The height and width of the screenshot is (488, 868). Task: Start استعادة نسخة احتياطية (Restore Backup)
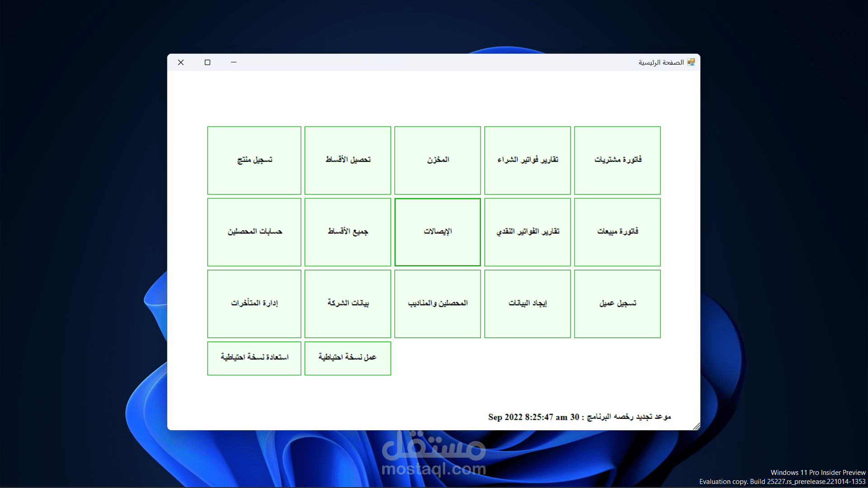(254, 358)
